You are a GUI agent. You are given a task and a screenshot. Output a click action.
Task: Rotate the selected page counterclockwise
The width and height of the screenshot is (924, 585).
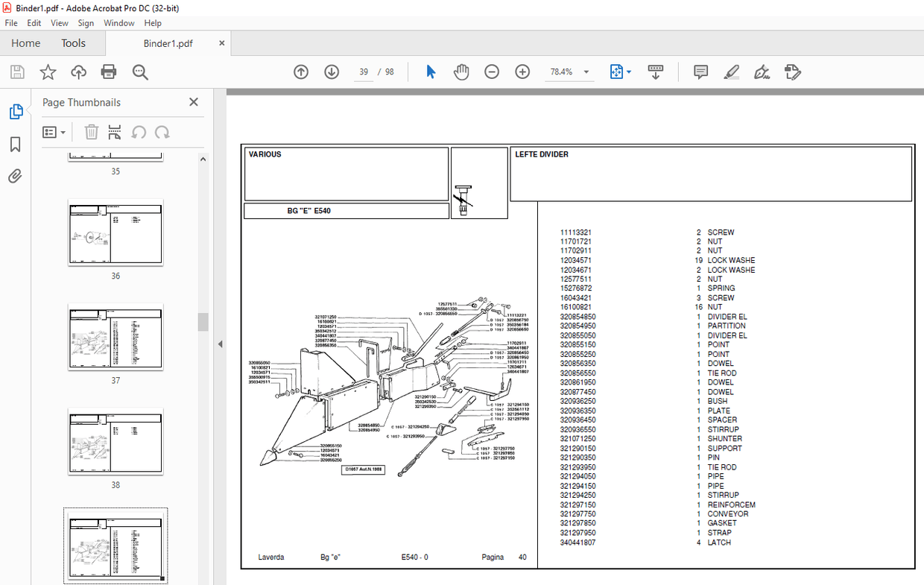[x=139, y=132]
